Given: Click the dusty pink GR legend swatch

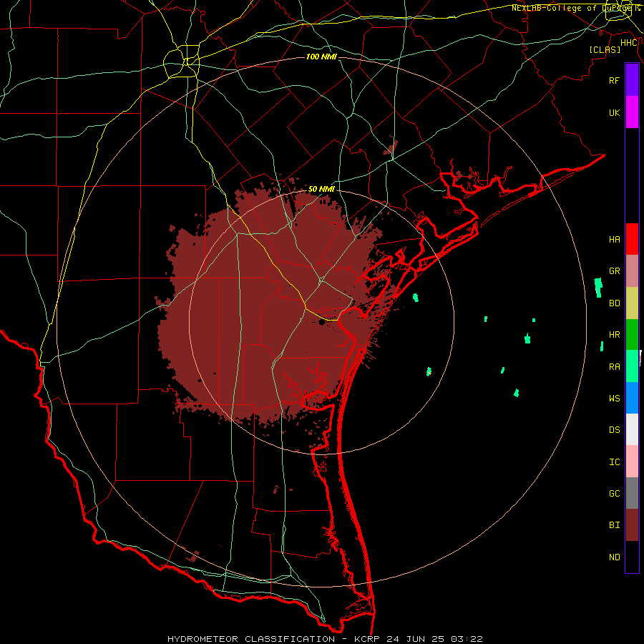Looking at the screenshot, I should coord(632,271).
